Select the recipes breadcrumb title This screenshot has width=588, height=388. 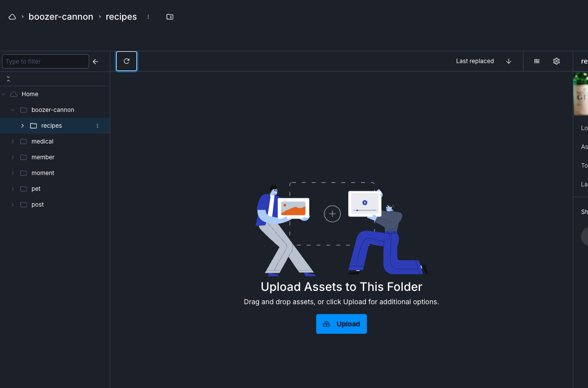pos(121,17)
